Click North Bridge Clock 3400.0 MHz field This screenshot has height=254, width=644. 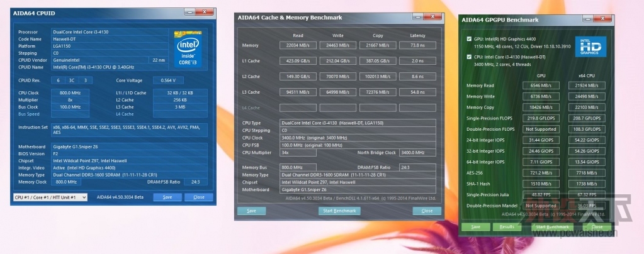[418, 153]
